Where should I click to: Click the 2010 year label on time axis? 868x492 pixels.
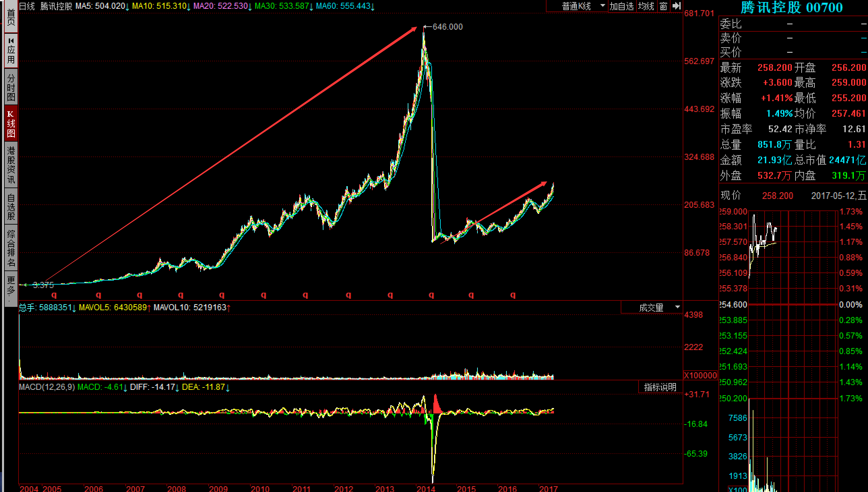click(260, 489)
